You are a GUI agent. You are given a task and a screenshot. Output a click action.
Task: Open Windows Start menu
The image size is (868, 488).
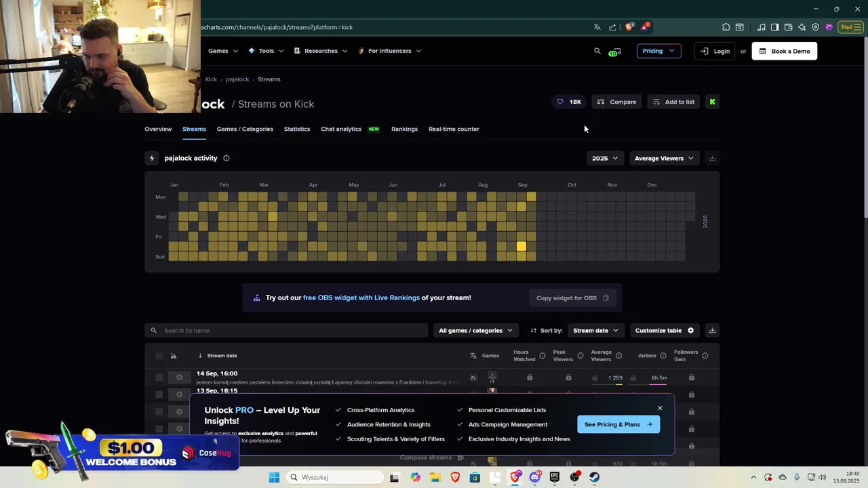[x=274, y=477]
